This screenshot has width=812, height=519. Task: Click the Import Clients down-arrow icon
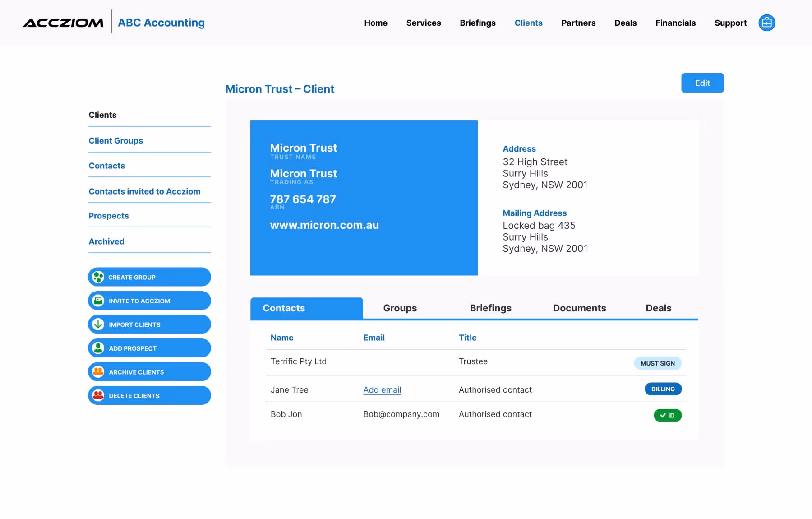tap(98, 324)
